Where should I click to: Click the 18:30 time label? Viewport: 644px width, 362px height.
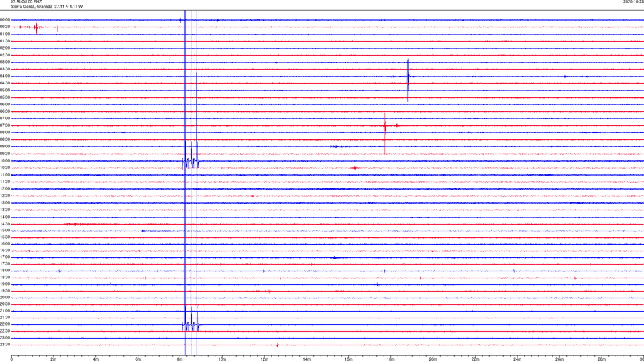[x=5, y=278]
